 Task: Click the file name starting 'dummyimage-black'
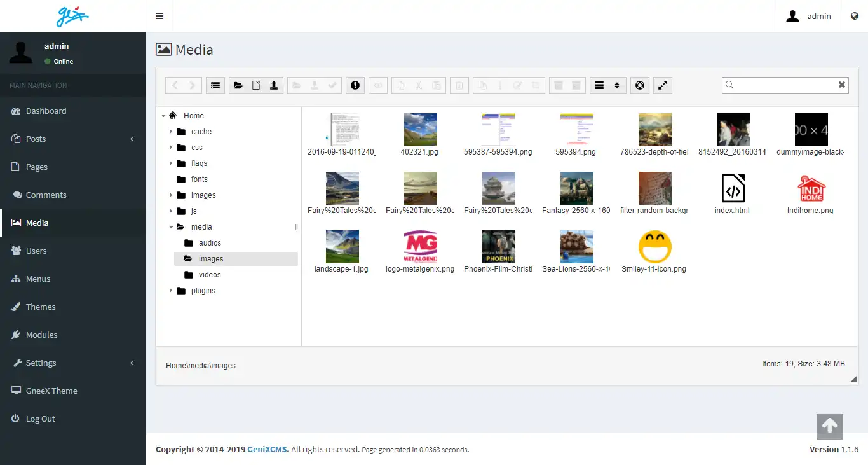tap(811, 152)
